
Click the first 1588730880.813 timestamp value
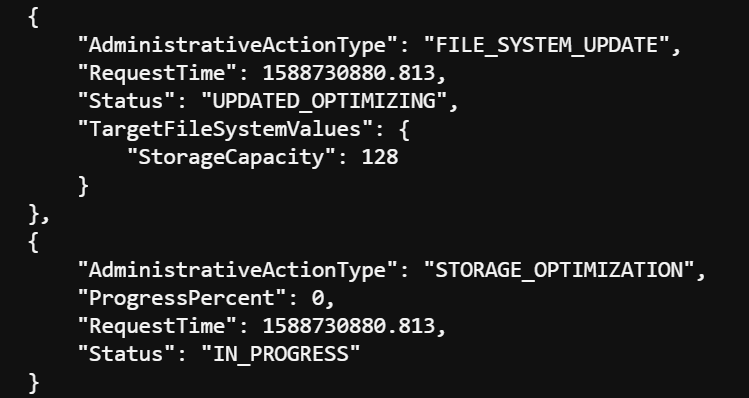349,73
